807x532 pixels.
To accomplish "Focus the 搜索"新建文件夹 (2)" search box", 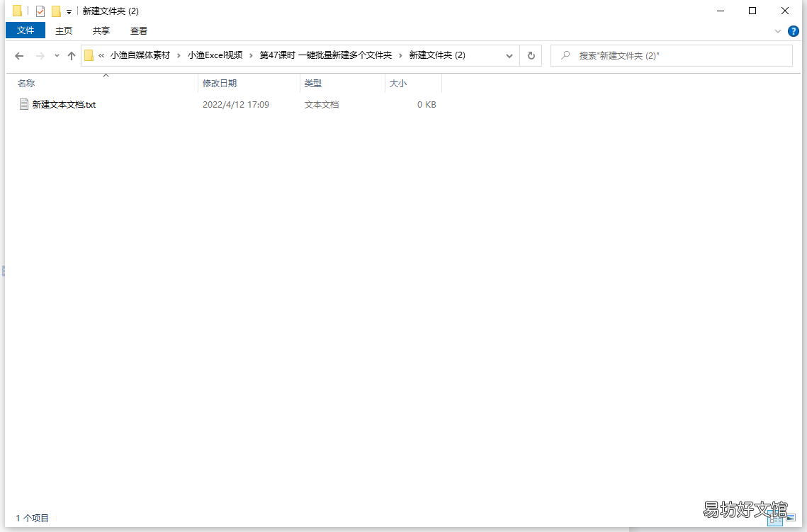I will [x=671, y=55].
